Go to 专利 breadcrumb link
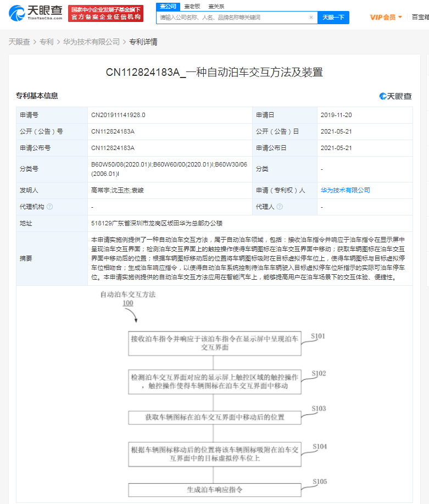The height and width of the screenshot is (504, 429). tap(47, 42)
